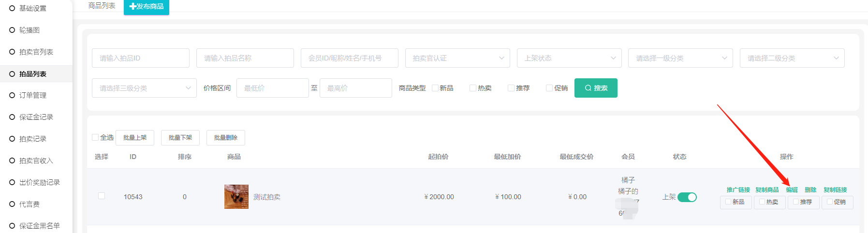Open 请选择一级分类 category dropdown

[x=680, y=58]
